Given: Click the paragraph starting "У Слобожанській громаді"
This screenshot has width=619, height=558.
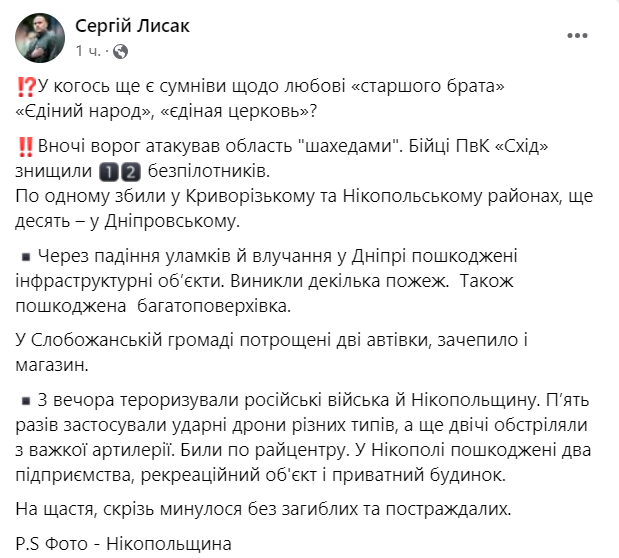Looking at the screenshot, I should pos(270,340).
